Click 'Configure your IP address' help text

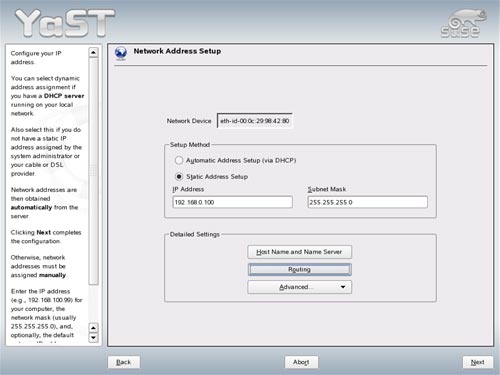[36, 58]
